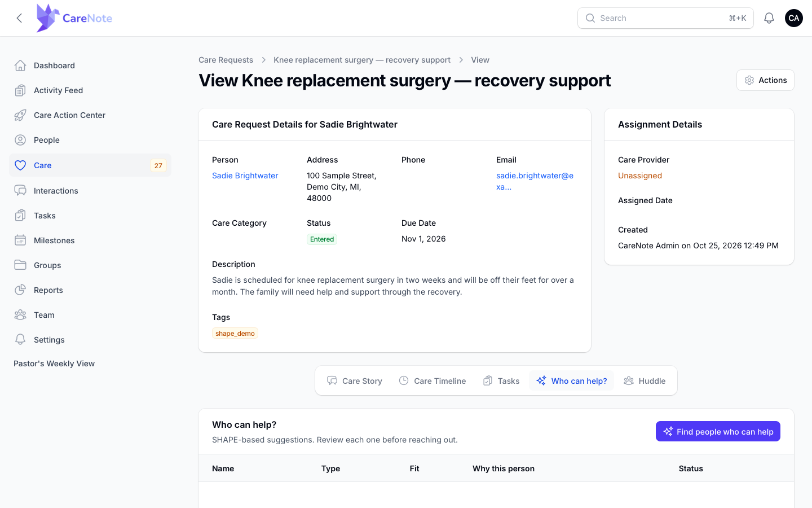Viewport: 812px width, 508px height.
Task: Open Pastor's Weekly View
Action: (x=54, y=364)
